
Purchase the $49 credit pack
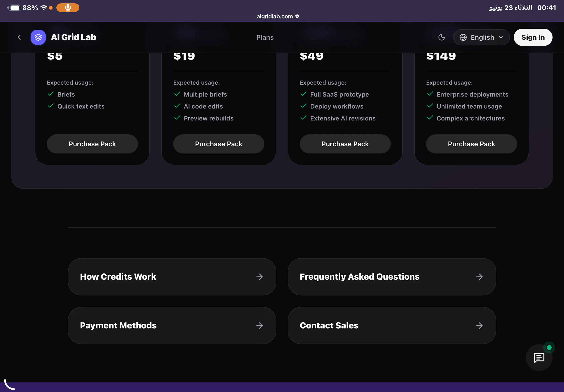pos(345,144)
